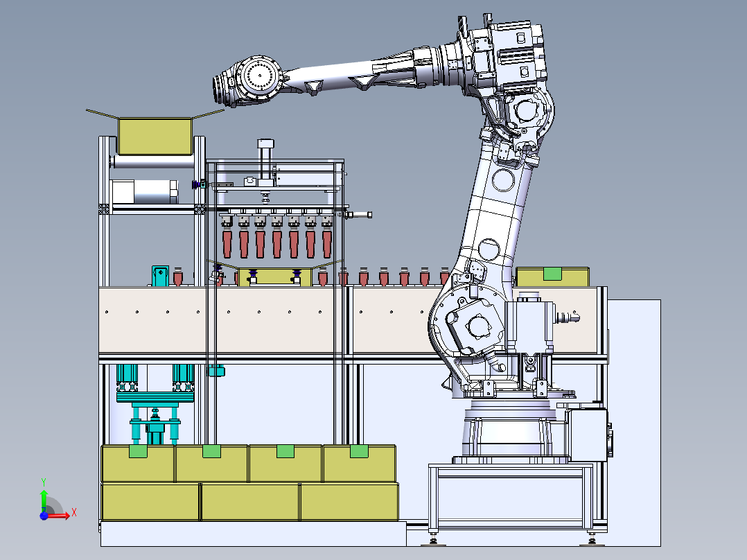Select the robot wrist flange disc with bolt holes
This screenshot has height=560, width=747.
(260, 77)
